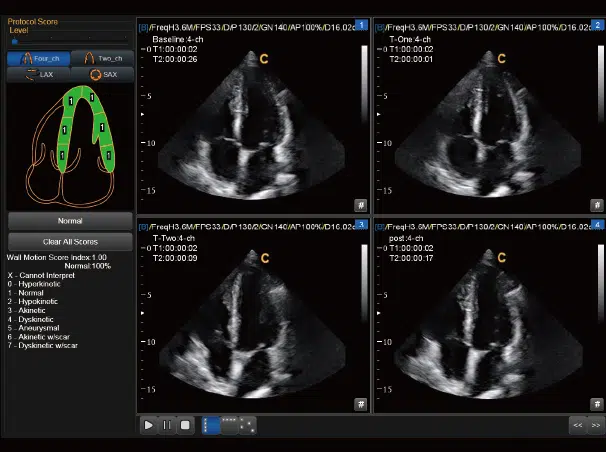Click the # icon on post 4-ch panel
The width and height of the screenshot is (606, 452).
(x=597, y=404)
